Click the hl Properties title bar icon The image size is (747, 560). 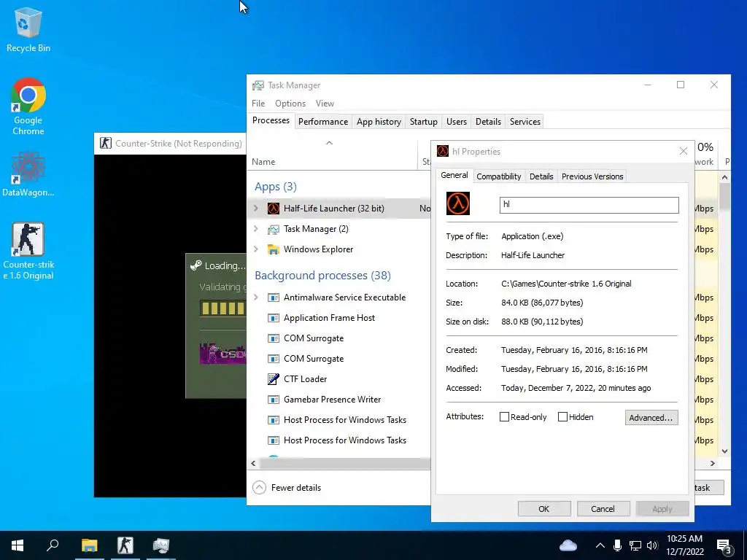tap(443, 152)
